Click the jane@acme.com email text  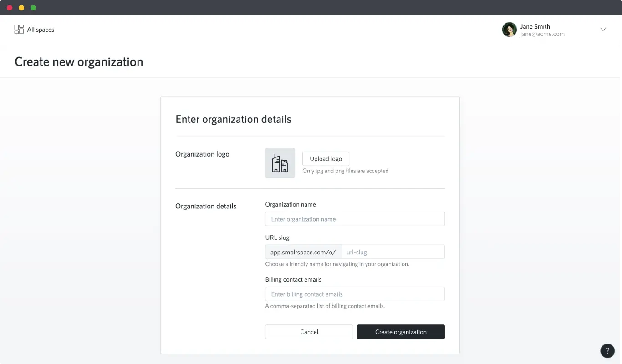pos(542,34)
